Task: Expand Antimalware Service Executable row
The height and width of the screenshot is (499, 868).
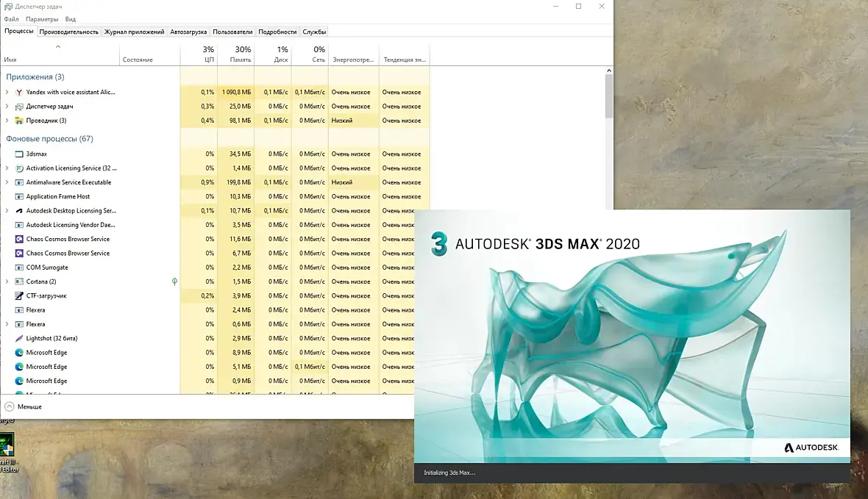Action: pyautogui.click(x=7, y=182)
